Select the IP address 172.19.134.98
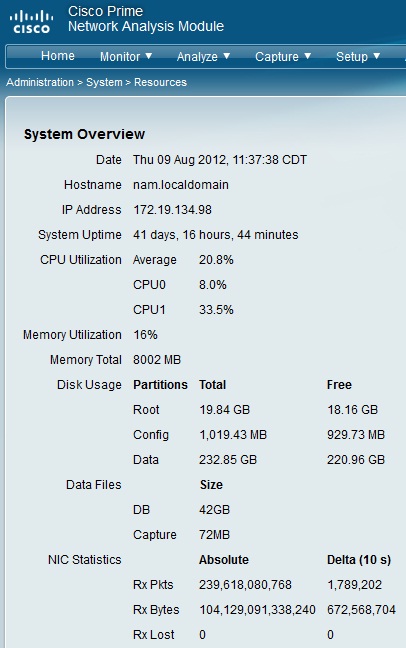 pyautogui.click(x=172, y=210)
